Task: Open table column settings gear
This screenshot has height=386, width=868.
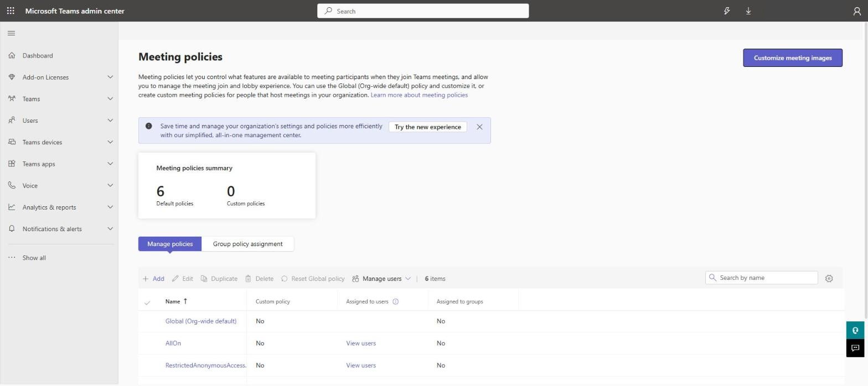Action: point(829,279)
